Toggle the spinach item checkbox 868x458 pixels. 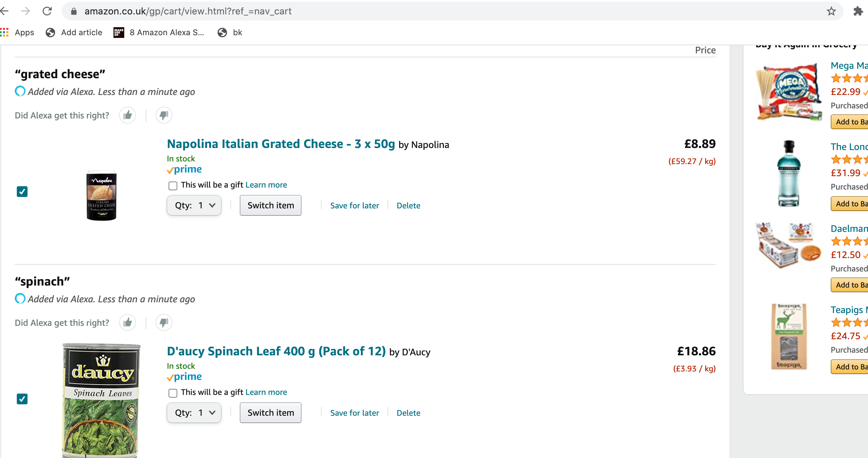pyautogui.click(x=22, y=399)
